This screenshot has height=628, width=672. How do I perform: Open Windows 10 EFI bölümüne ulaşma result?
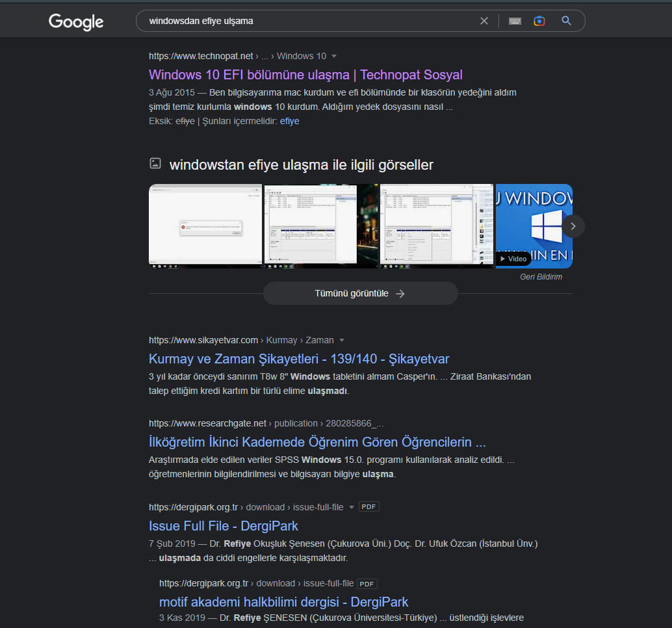[305, 75]
